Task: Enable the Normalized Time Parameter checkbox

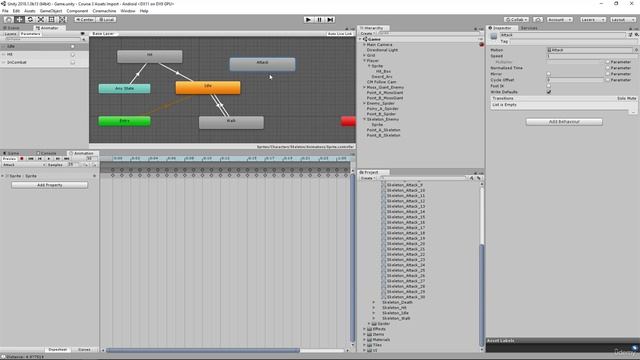Action: [x=607, y=68]
